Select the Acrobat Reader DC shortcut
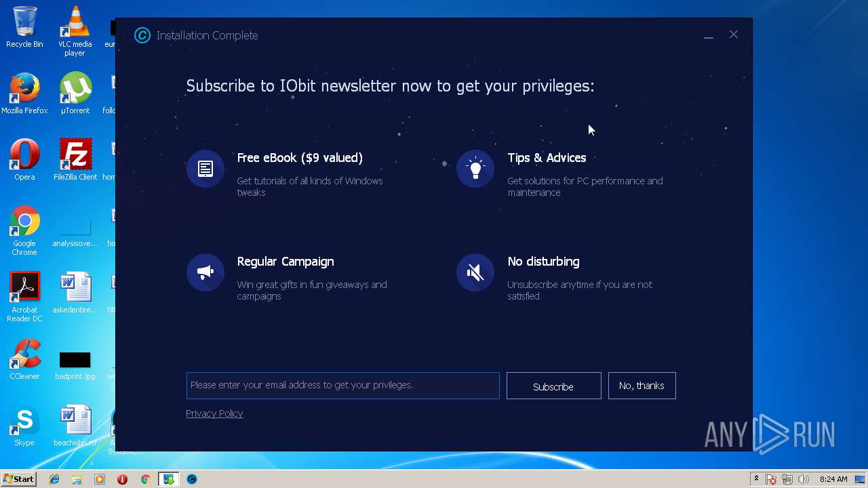This screenshot has width=868, height=488. [x=24, y=298]
